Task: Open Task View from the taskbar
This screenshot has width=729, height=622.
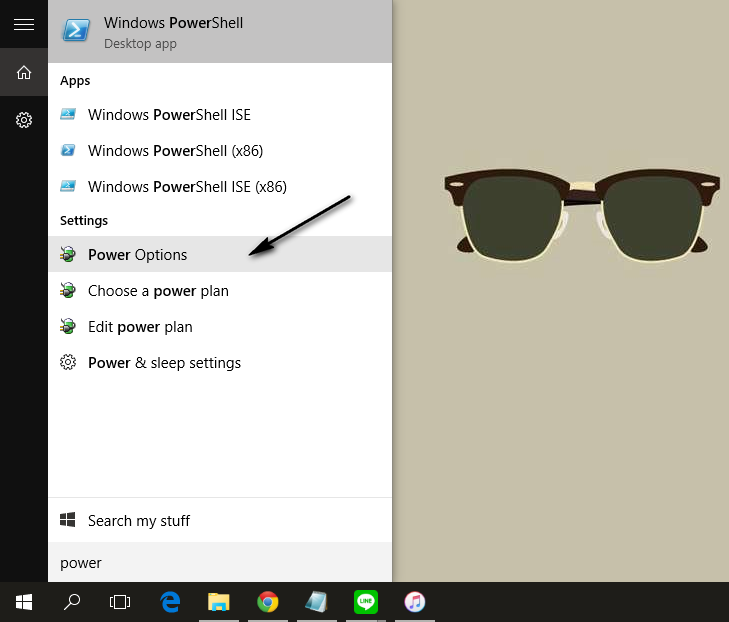Action: tap(119, 602)
